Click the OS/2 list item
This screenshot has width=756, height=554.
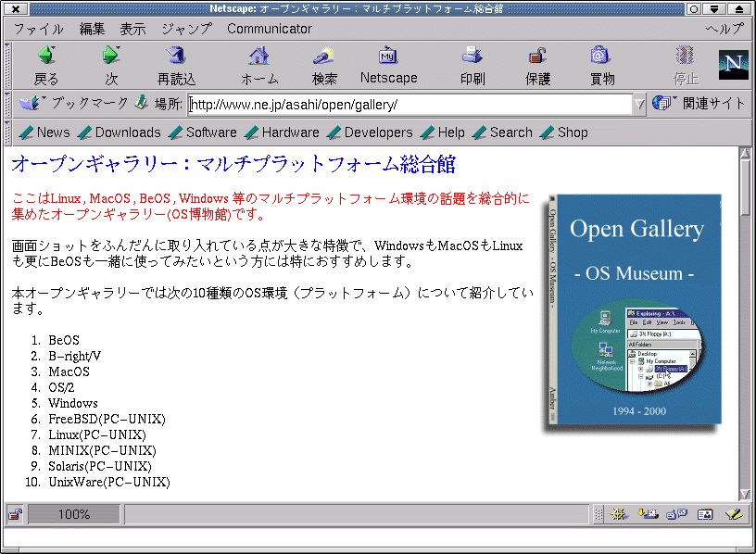coord(61,387)
